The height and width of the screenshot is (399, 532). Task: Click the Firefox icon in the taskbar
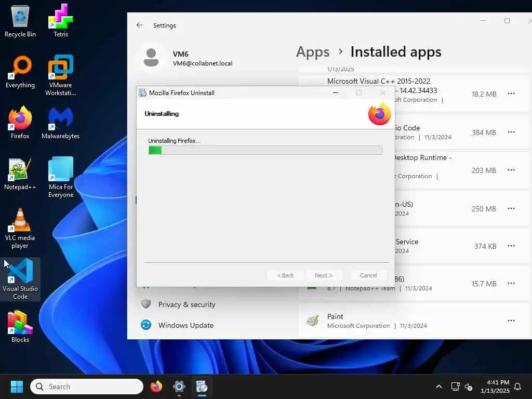pos(156,387)
